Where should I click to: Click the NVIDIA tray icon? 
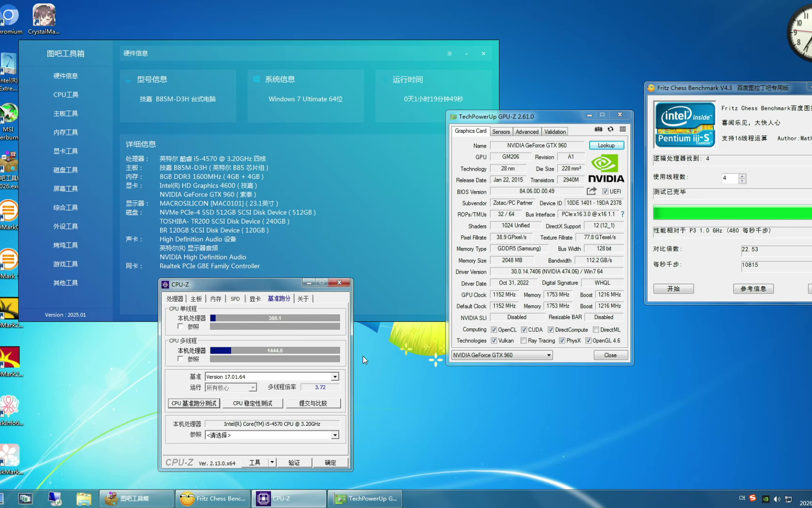766,499
